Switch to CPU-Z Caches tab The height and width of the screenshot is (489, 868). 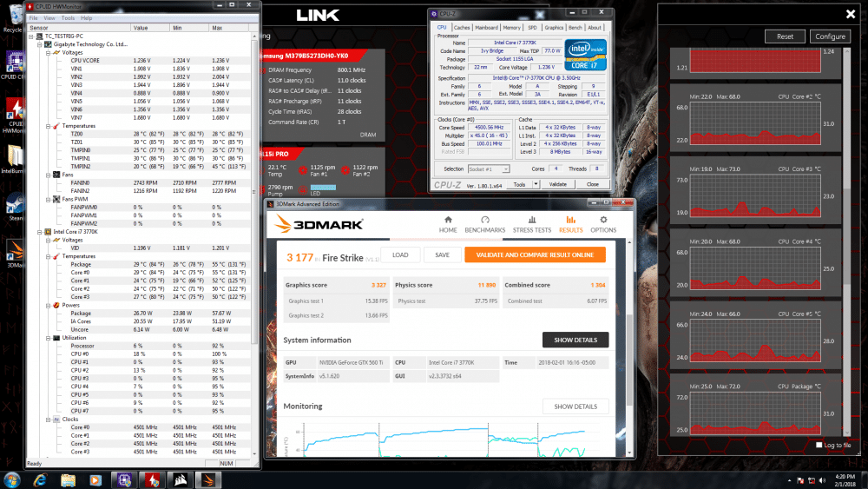(462, 27)
